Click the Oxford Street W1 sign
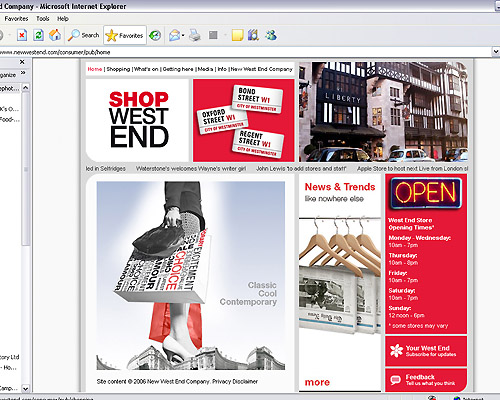500x400 pixels. click(x=222, y=121)
